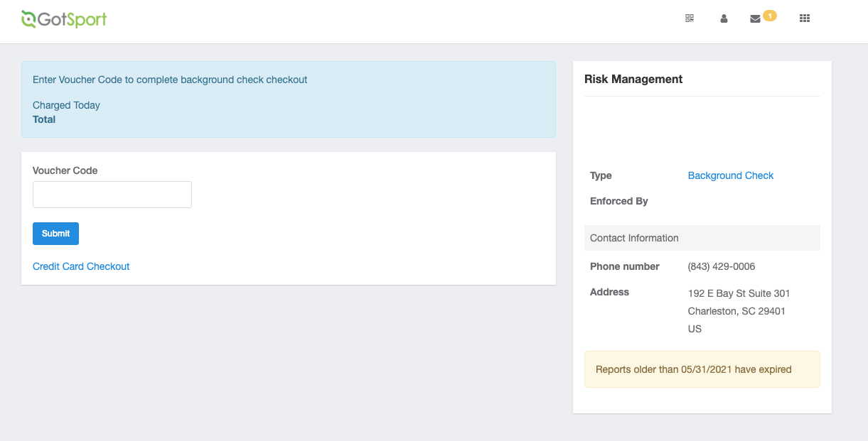Open the apps grid menu icon
The height and width of the screenshot is (441, 868).
[x=805, y=18]
